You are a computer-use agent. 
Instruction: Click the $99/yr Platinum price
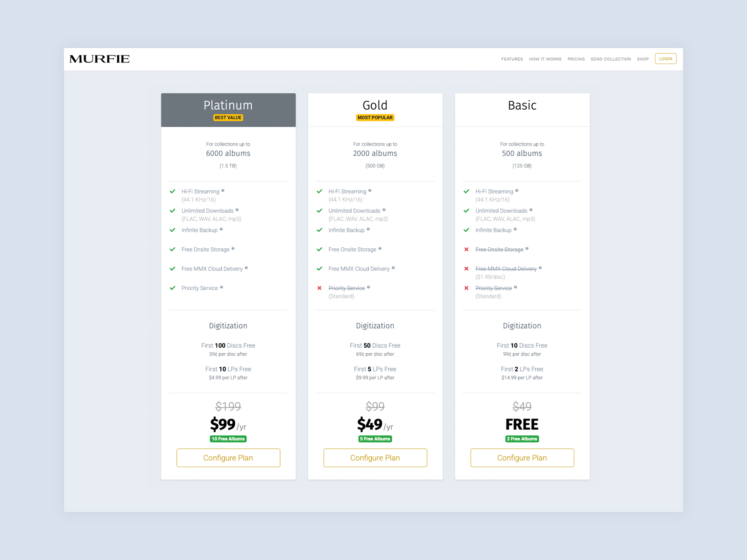point(228,425)
